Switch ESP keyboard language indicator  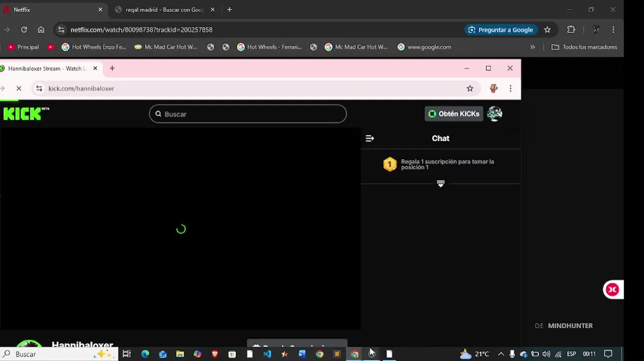[x=571, y=354]
